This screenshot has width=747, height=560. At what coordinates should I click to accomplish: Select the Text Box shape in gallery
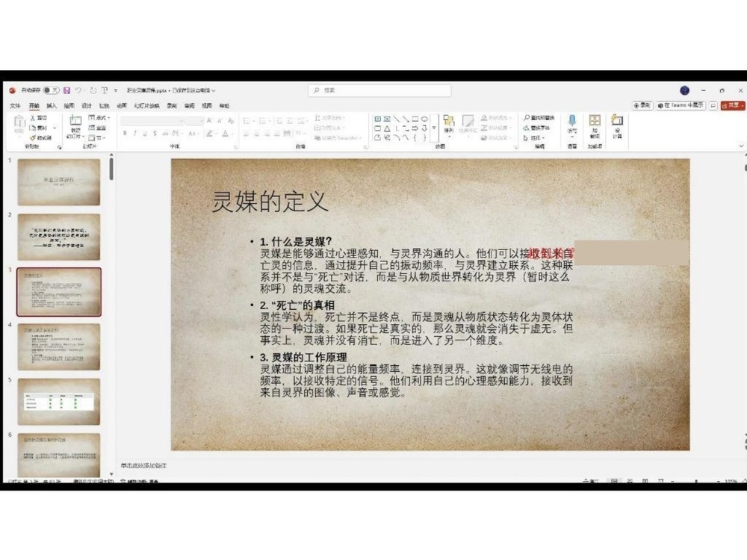tap(377, 119)
